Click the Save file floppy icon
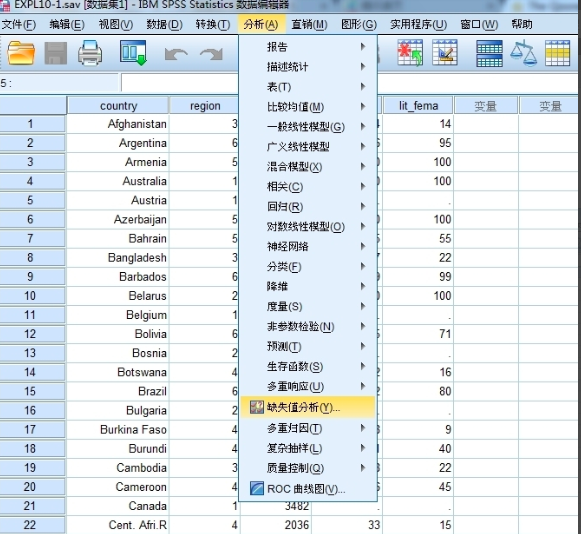 (x=56, y=53)
